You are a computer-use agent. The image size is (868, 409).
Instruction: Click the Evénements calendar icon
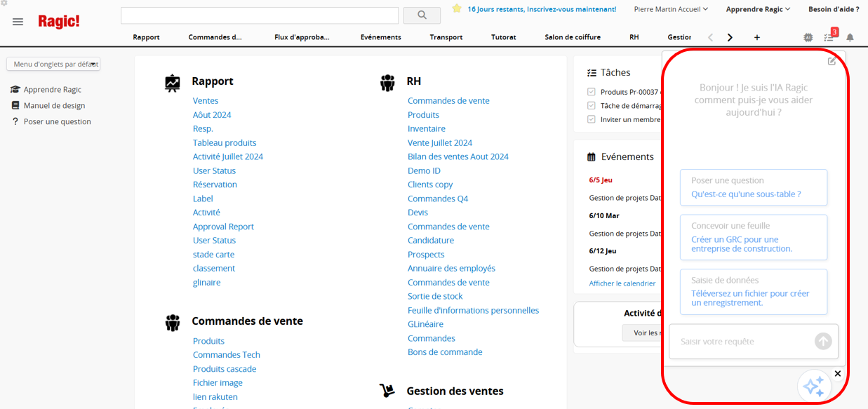pos(592,157)
